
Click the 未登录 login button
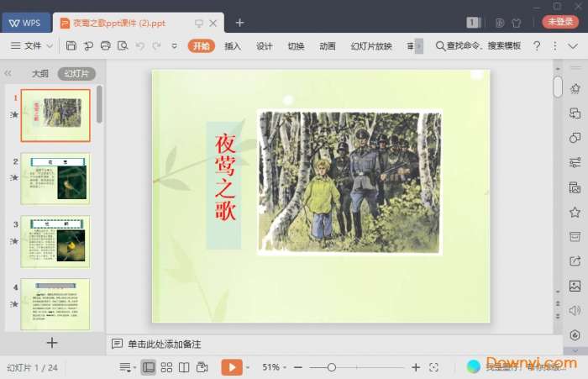560,22
